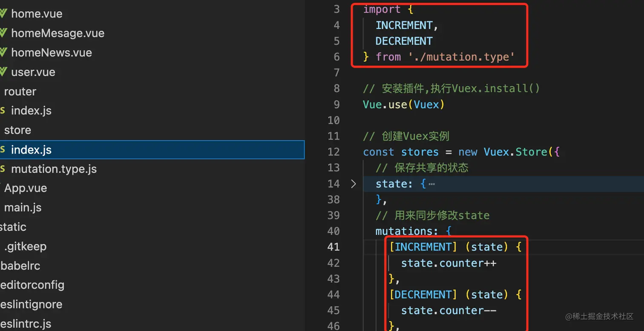Click line number 7 in the gutter
The image size is (644, 331).
pos(336,73)
